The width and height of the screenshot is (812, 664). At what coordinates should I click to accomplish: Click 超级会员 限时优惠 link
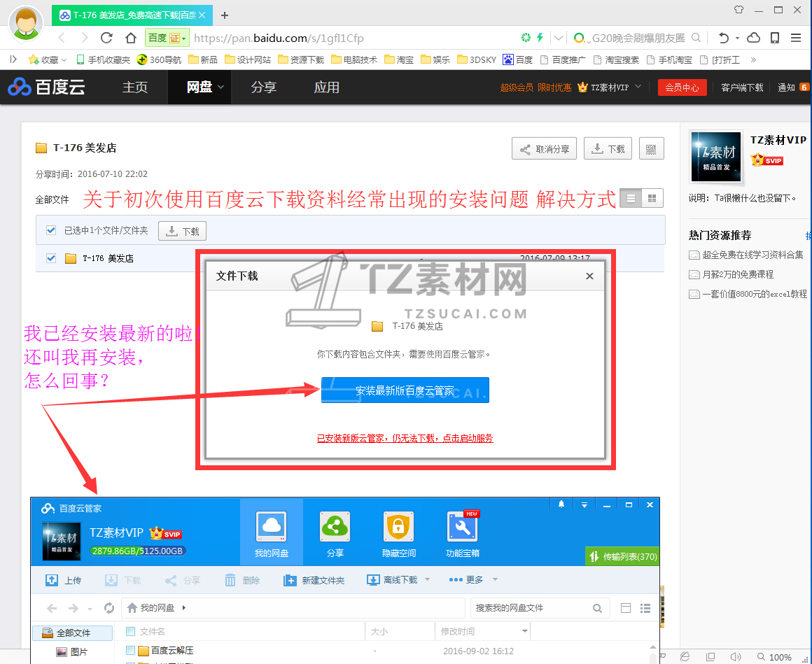535,87
